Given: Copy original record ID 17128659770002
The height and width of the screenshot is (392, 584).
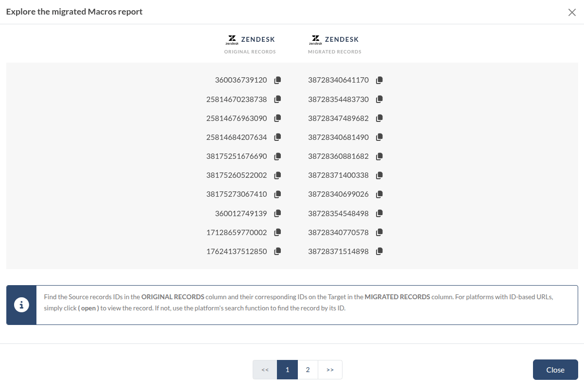Looking at the screenshot, I should click(x=277, y=233).
